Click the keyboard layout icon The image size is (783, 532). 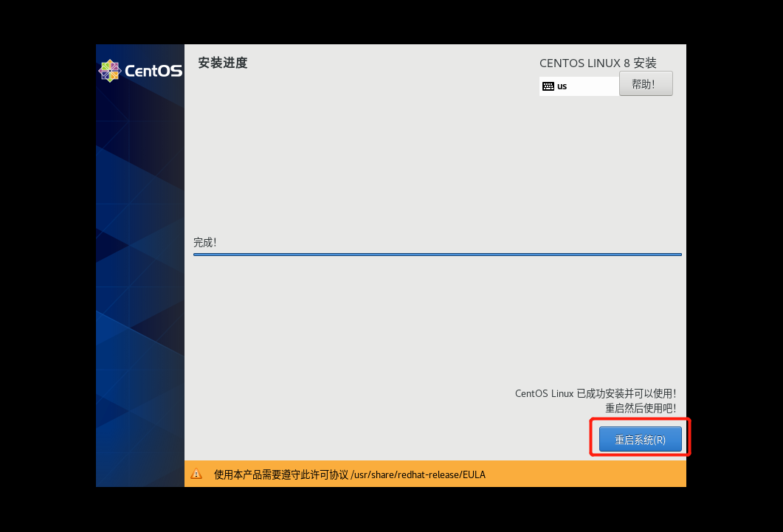point(548,86)
